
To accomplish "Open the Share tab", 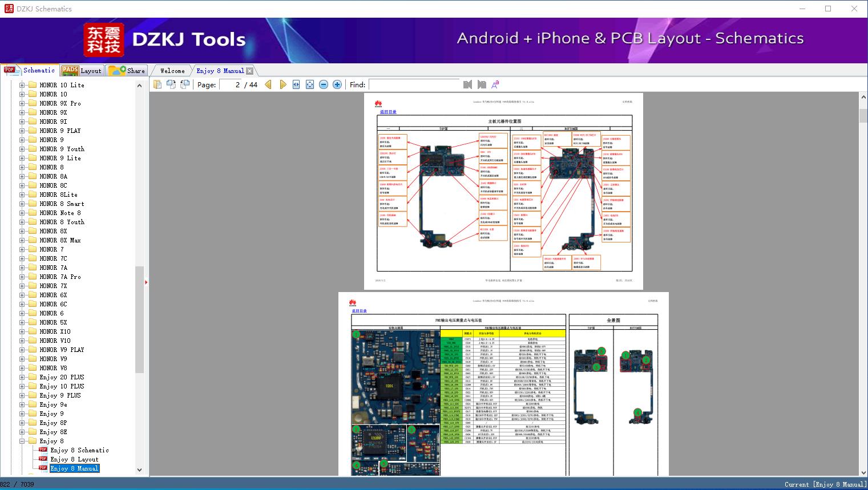I will coord(127,71).
